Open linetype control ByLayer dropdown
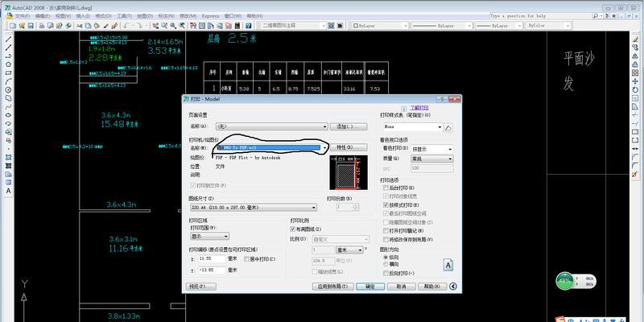Screen dimensions: 644x322 [441, 26]
